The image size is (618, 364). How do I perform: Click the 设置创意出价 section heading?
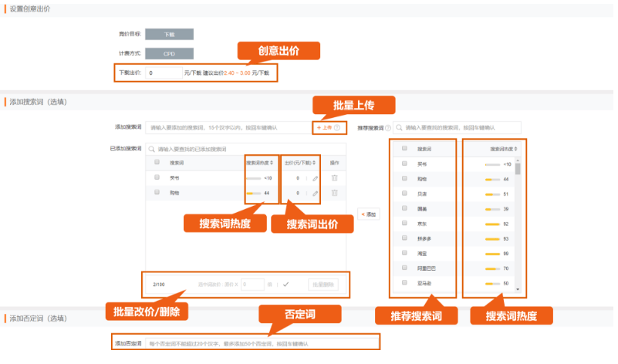click(30, 8)
